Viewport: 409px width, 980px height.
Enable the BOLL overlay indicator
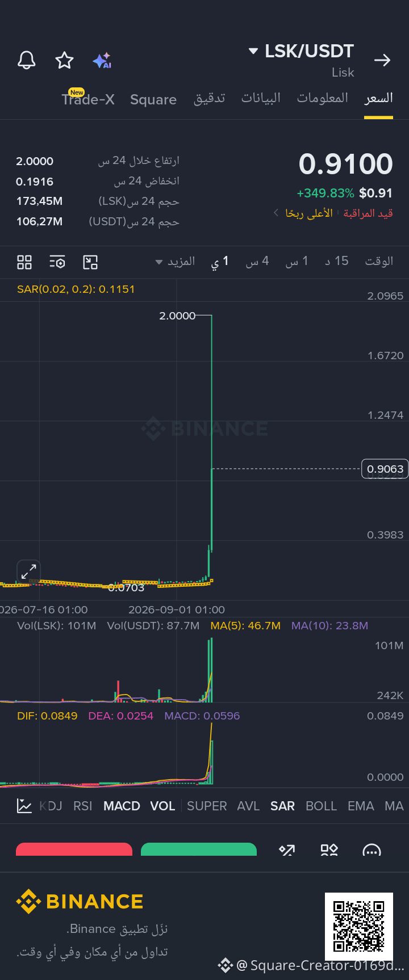pos(321,806)
